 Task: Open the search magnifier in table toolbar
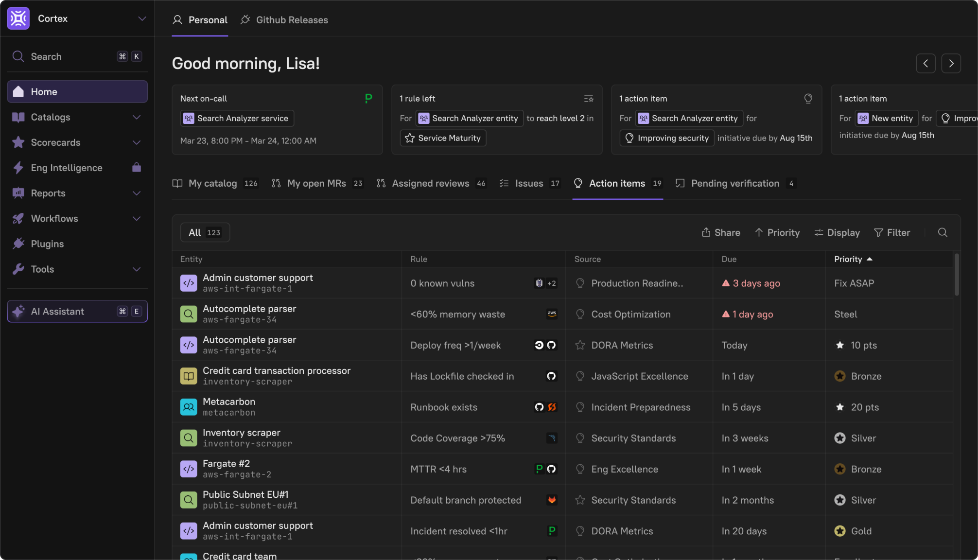point(943,232)
